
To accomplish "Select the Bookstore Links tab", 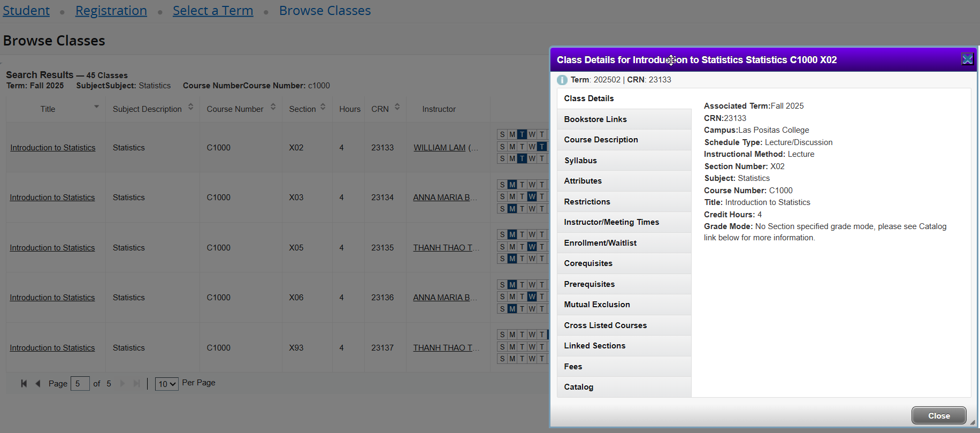I will pyautogui.click(x=595, y=119).
